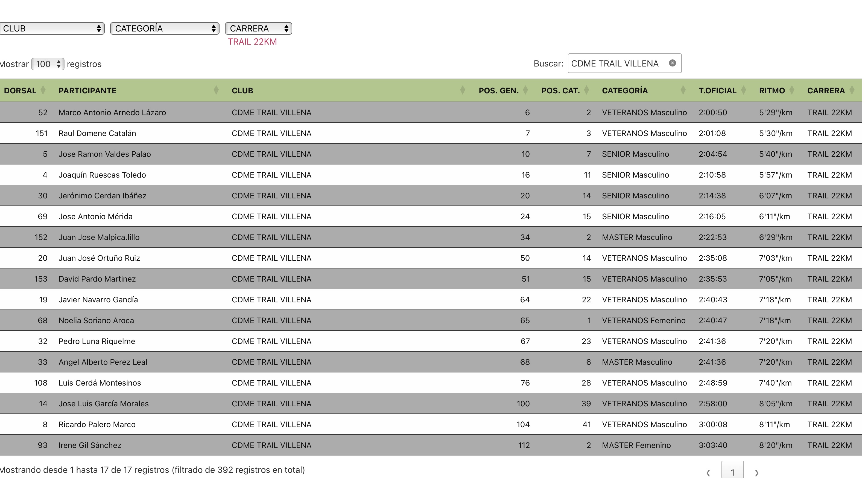Open the CLUB filter dropdown
This screenshot has width=868, height=489.
coord(52,28)
